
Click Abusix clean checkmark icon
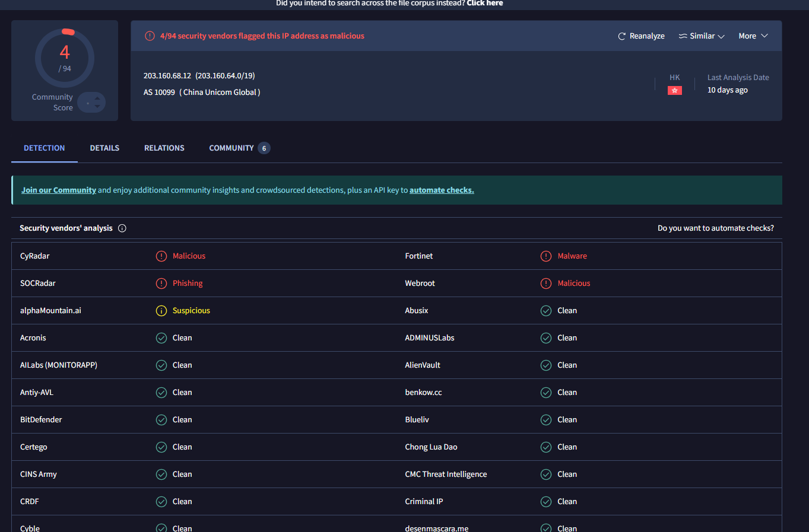pyautogui.click(x=546, y=311)
